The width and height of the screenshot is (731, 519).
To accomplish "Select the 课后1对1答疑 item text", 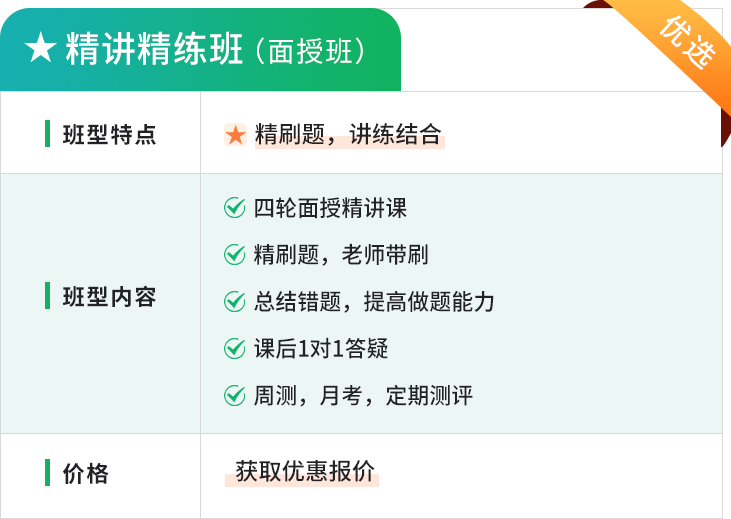I will (x=321, y=348).
